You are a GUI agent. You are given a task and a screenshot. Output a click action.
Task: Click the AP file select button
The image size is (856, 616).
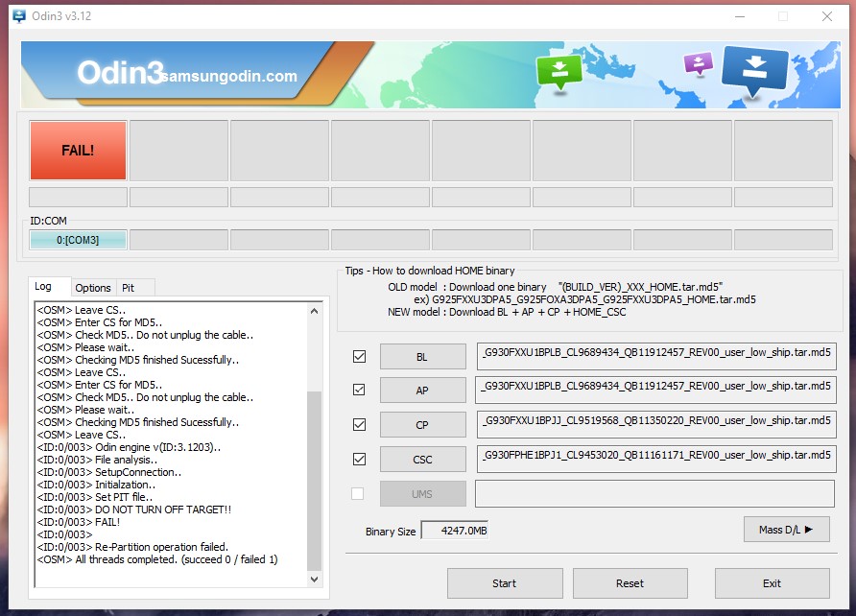(x=422, y=391)
